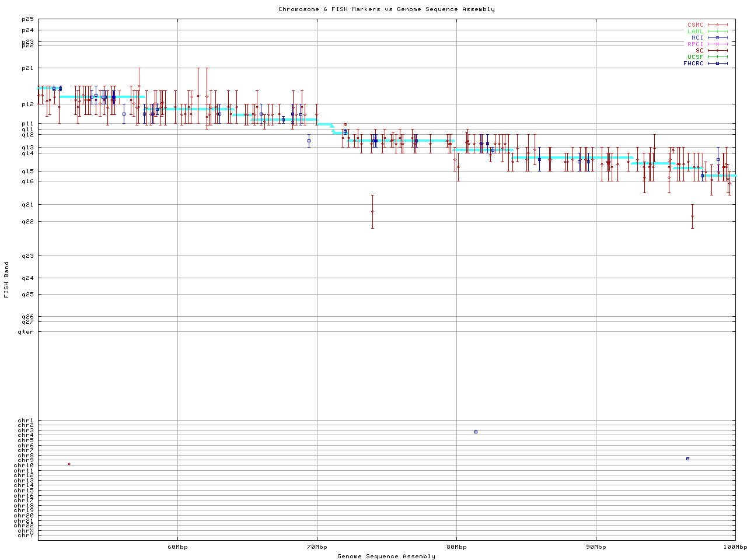Click the FHCRC legend marker sample

click(x=717, y=64)
